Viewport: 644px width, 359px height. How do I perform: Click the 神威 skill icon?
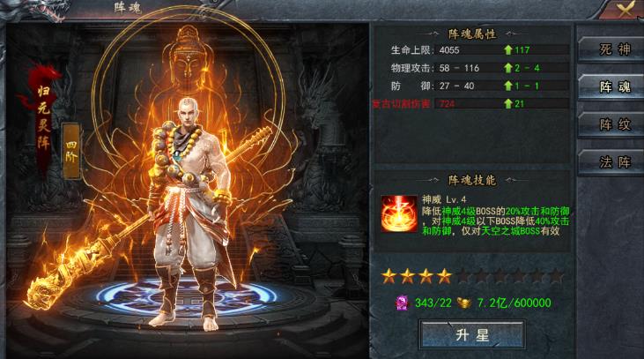click(x=399, y=213)
